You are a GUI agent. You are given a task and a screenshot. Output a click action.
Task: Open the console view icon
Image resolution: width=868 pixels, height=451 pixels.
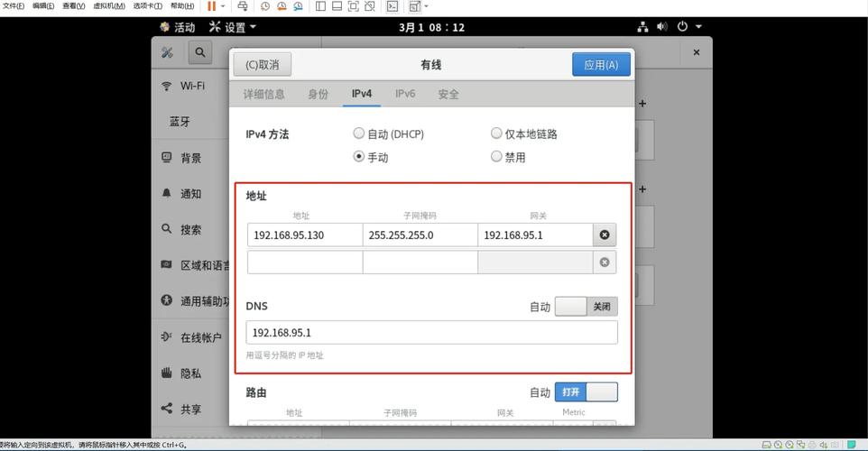click(392, 6)
